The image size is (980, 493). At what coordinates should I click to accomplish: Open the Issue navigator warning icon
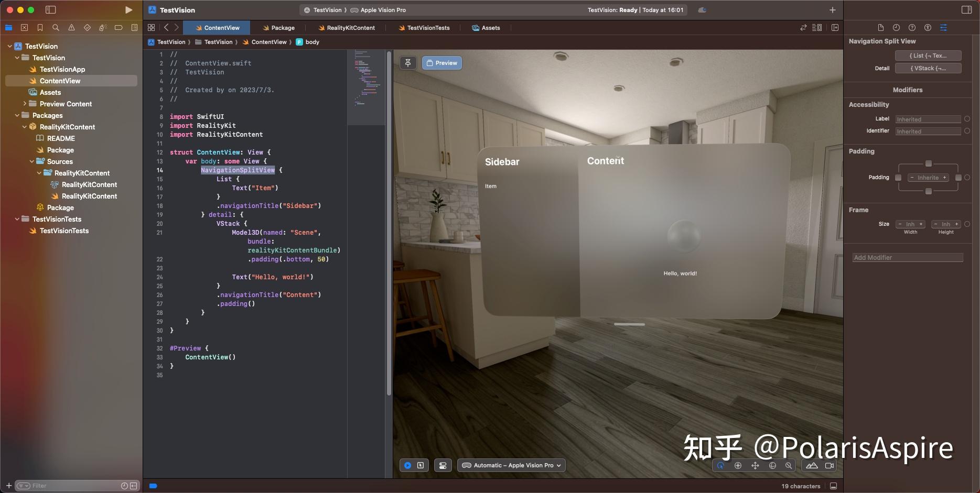coord(71,28)
